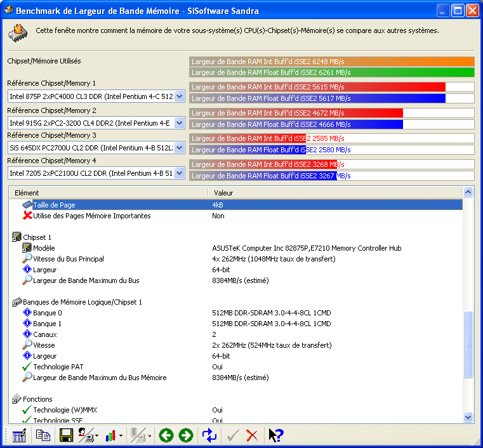This screenshot has height=448, width=483.
Task: Click the magnifier icon next to Vitesse du Bus Principal
Action: click(27, 258)
